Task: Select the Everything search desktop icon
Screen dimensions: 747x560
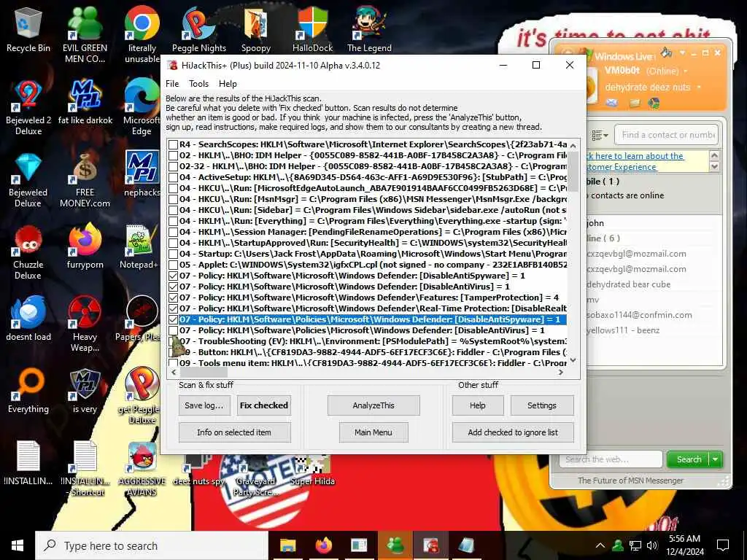Action: click(x=28, y=391)
